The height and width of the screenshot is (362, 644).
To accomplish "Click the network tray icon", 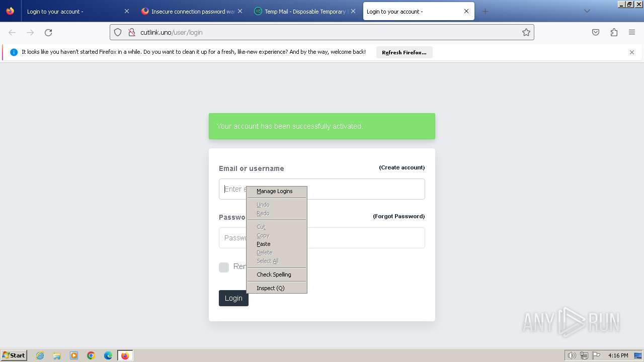I will 584,355.
